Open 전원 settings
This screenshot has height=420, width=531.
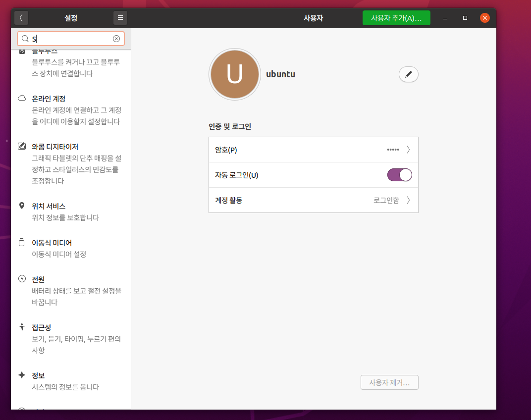pos(71,291)
